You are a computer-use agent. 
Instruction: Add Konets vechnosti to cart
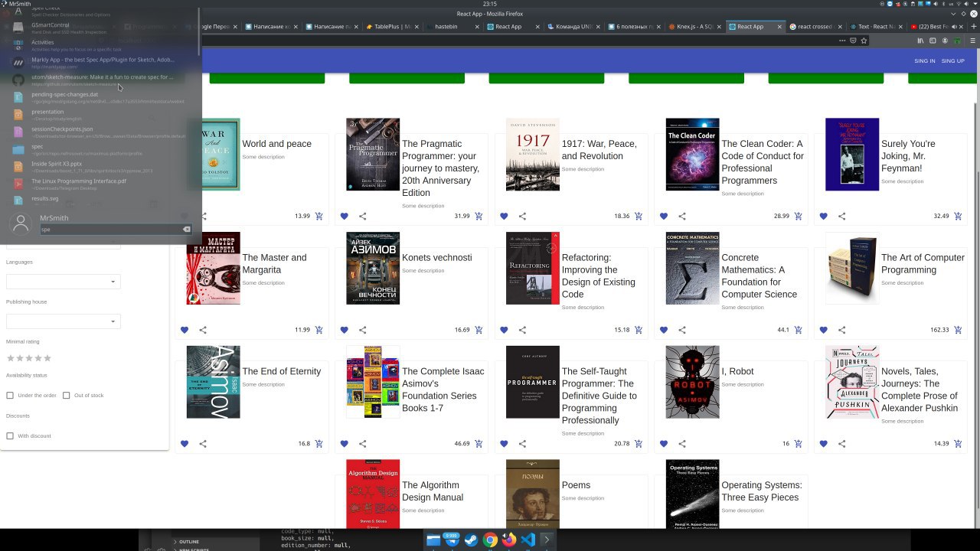pos(479,330)
